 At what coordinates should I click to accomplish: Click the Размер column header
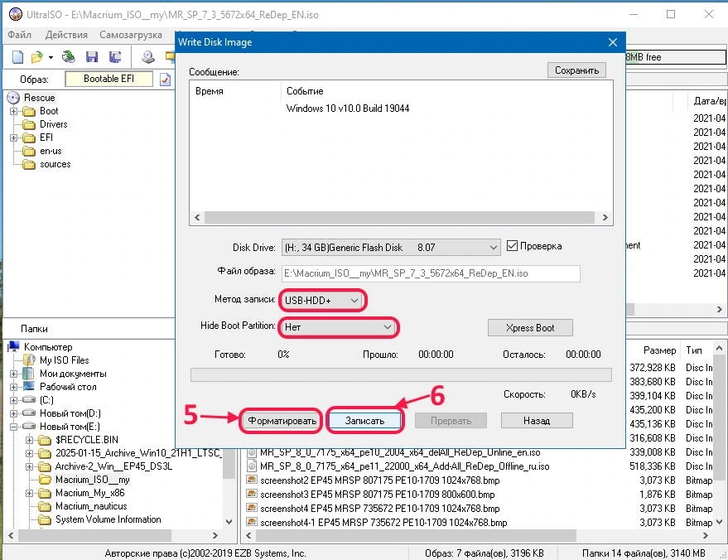[x=660, y=350]
